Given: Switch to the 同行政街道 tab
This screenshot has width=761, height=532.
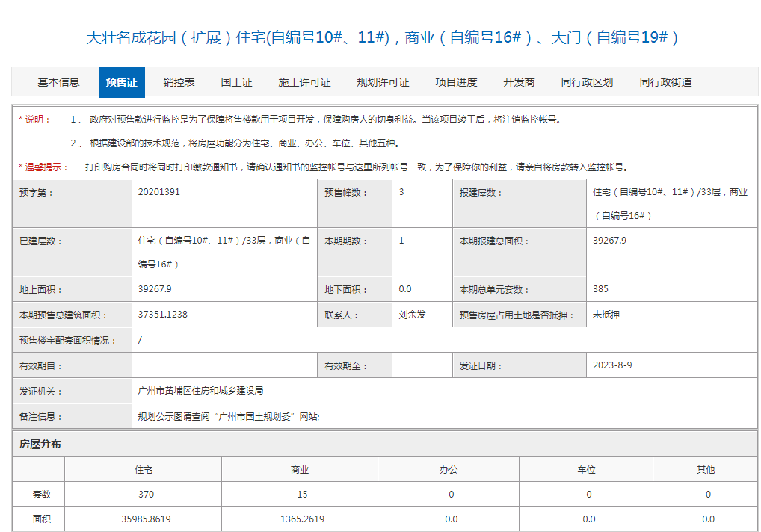Looking at the screenshot, I should (x=665, y=82).
